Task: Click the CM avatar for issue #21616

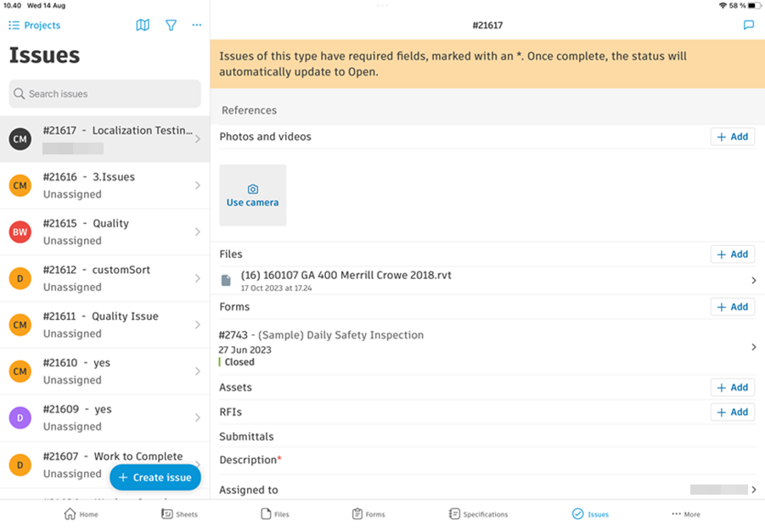Action: pyautogui.click(x=20, y=185)
